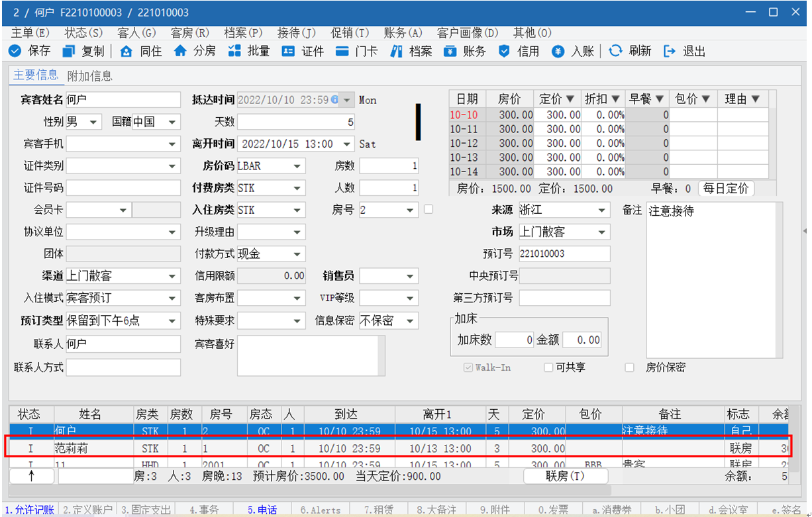Open the 付款方式 现金 dropdown
The height and width of the screenshot is (517, 812).
(x=297, y=254)
